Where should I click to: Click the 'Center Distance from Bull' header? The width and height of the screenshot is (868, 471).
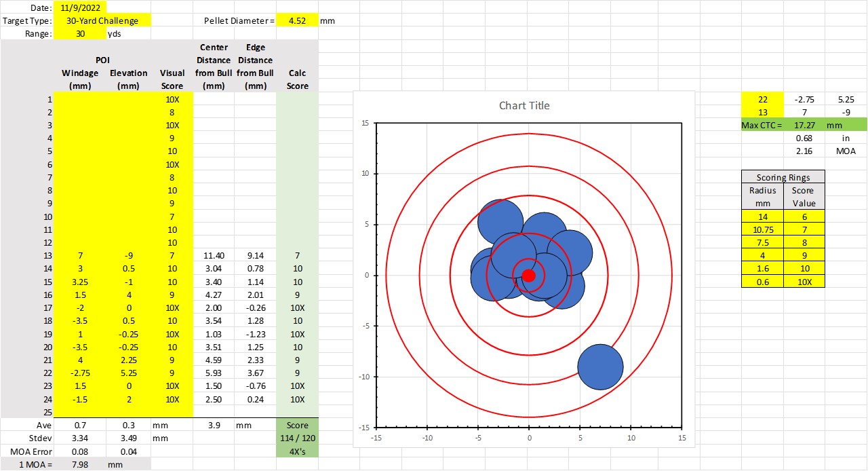pyautogui.click(x=214, y=67)
